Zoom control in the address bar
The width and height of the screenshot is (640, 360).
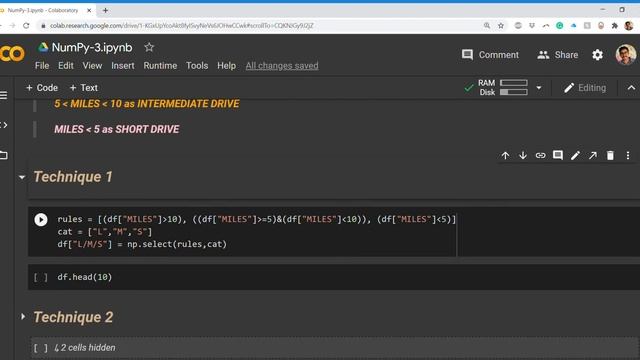[487, 26]
